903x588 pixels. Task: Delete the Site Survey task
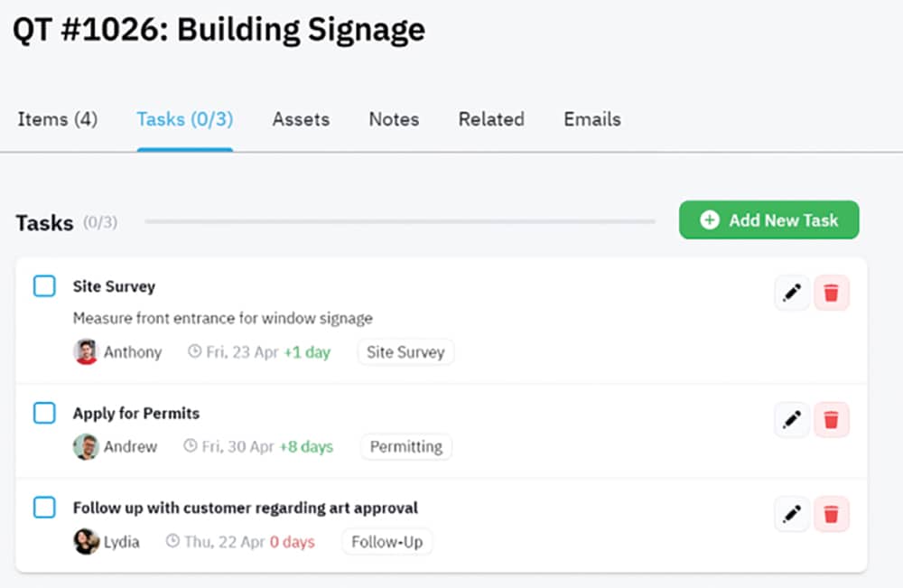click(832, 294)
